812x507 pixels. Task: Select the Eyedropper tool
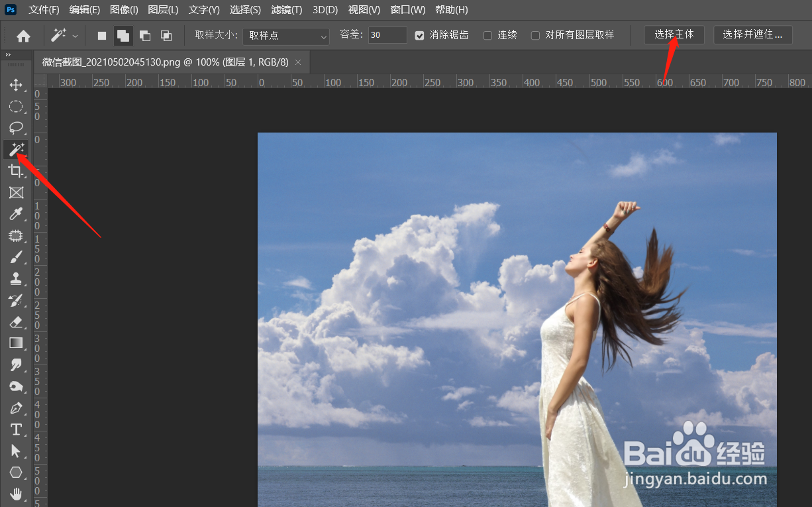pos(16,213)
